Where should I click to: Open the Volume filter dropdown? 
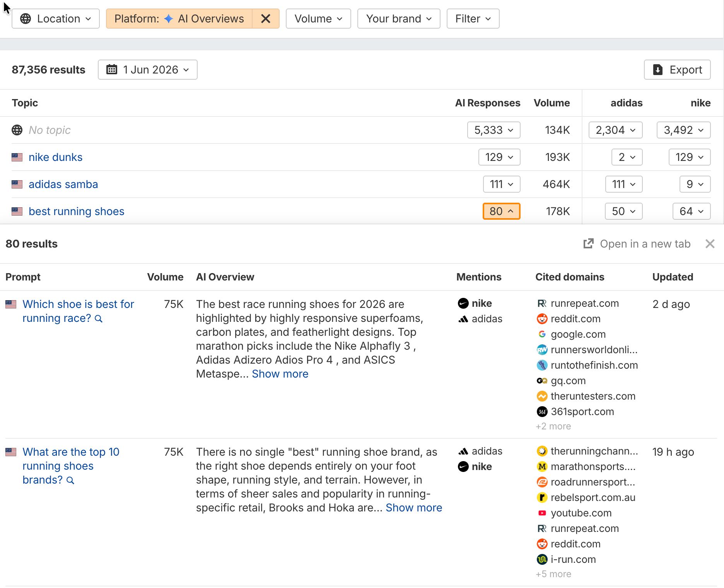point(318,19)
